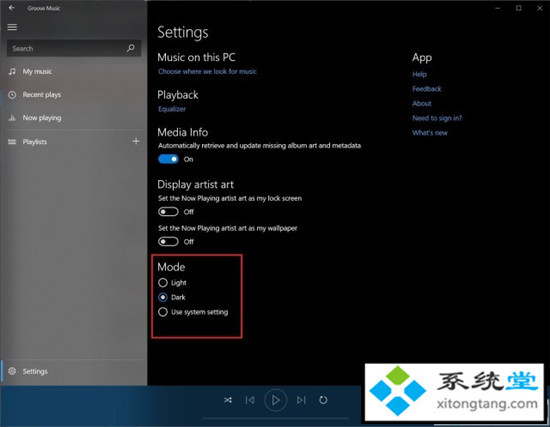Screen dimensions: 550x427
Task: Add a new playlist with plus icon
Action: tap(136, 141)
